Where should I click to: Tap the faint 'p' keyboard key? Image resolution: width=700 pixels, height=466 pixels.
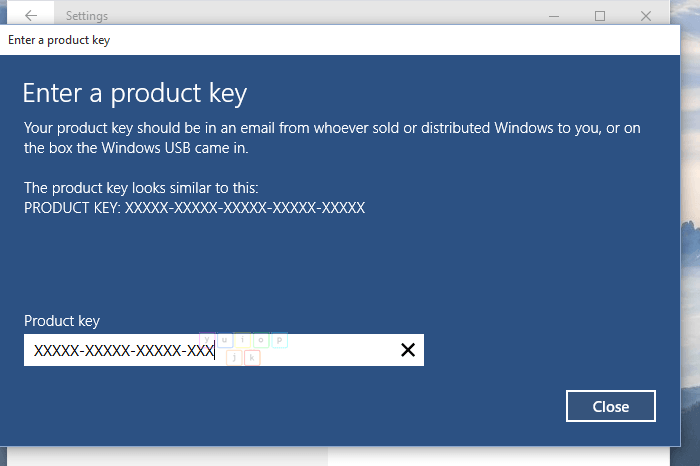pyautogui.click(x=279, y=340)
